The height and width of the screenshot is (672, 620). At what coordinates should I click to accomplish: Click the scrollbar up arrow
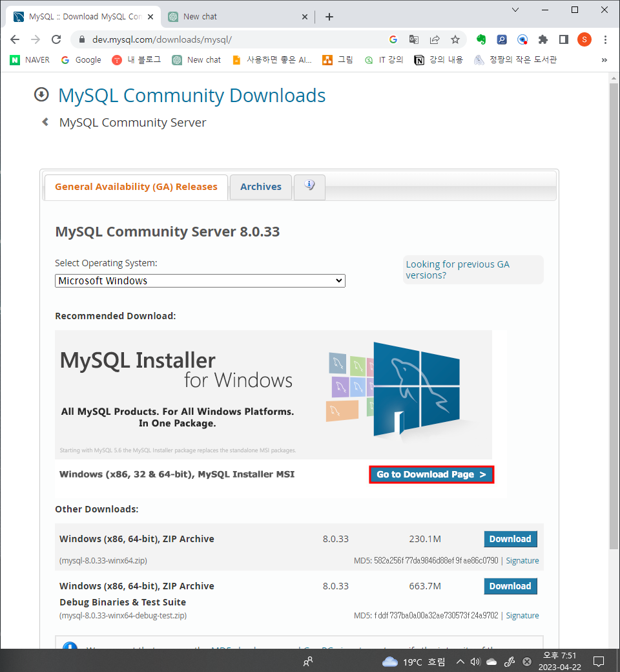pyautogui.click(x=614, y=78)
